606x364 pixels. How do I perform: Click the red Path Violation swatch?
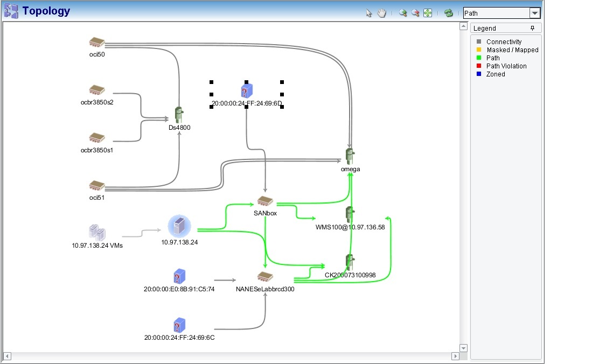(479, 66)
